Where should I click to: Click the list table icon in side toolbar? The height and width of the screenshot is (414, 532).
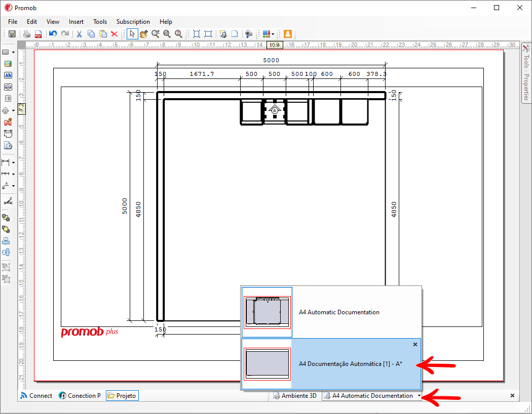coord(8,99)
